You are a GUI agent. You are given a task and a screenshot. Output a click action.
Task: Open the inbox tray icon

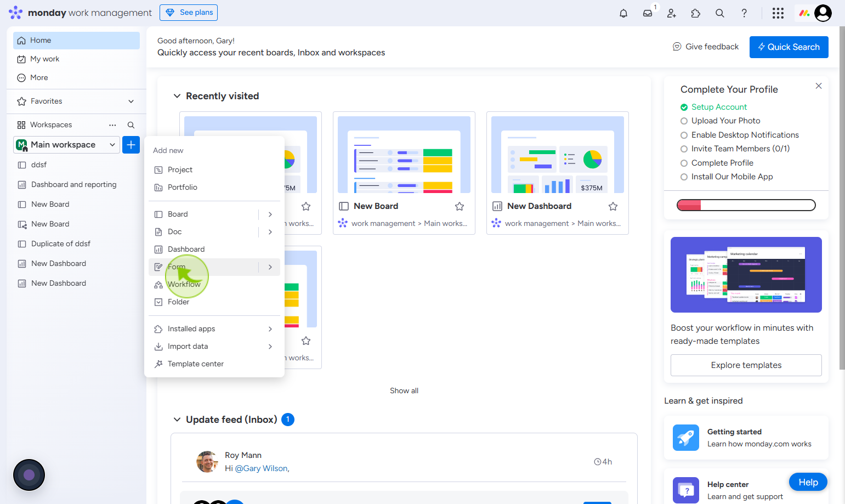tap(648, 13)
